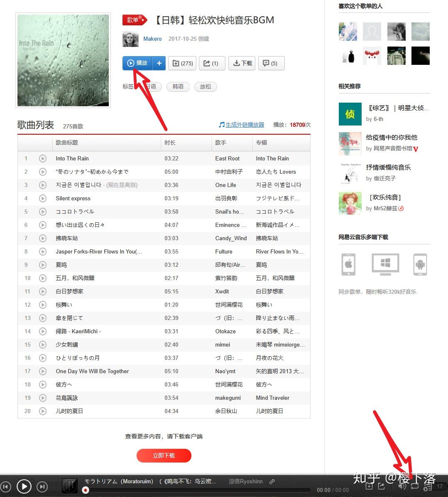
Task: Play the whole playlist with 播放 button
Action: point(137,63)
